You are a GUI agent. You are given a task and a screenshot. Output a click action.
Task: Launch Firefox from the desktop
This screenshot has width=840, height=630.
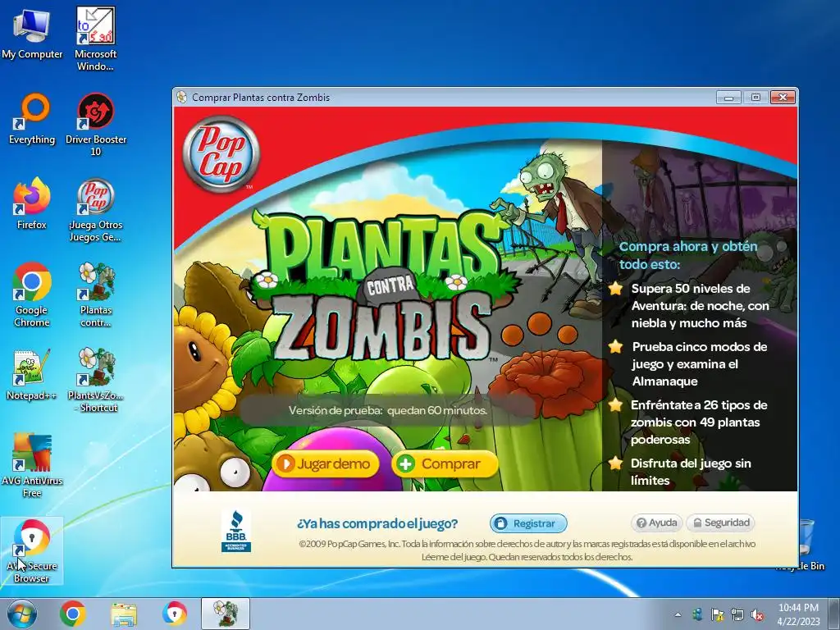32,203
